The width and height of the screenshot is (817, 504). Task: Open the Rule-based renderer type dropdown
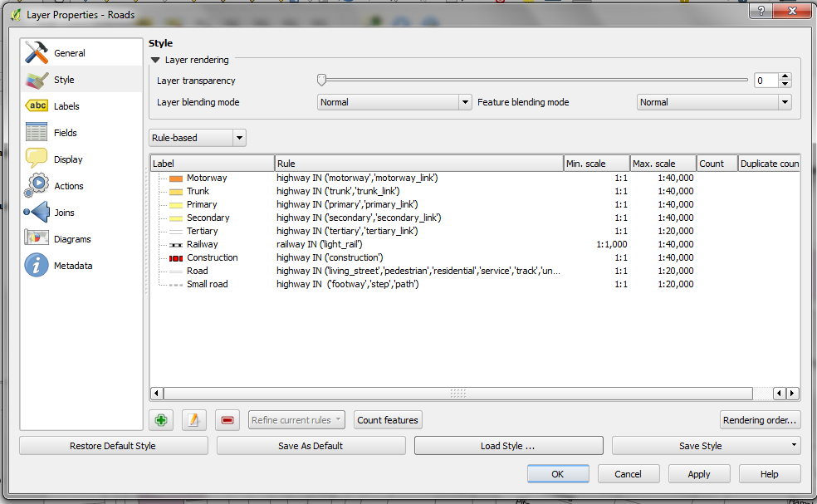click(x=198, y=138)
